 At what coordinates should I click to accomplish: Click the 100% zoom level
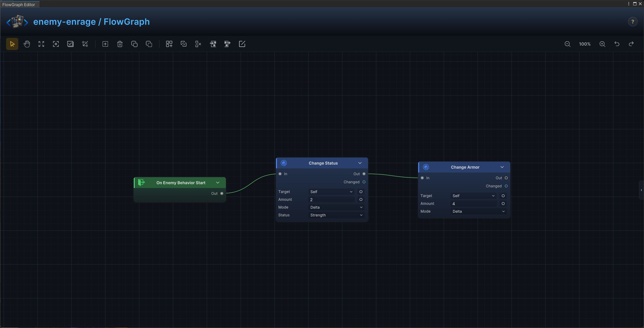pyautogui.click(x=585, y=44)
